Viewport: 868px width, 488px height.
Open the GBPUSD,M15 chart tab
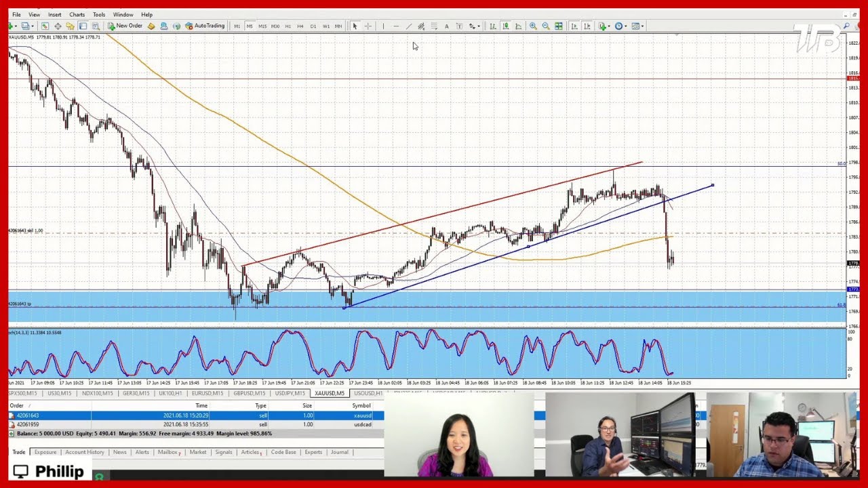click(249, 393)
